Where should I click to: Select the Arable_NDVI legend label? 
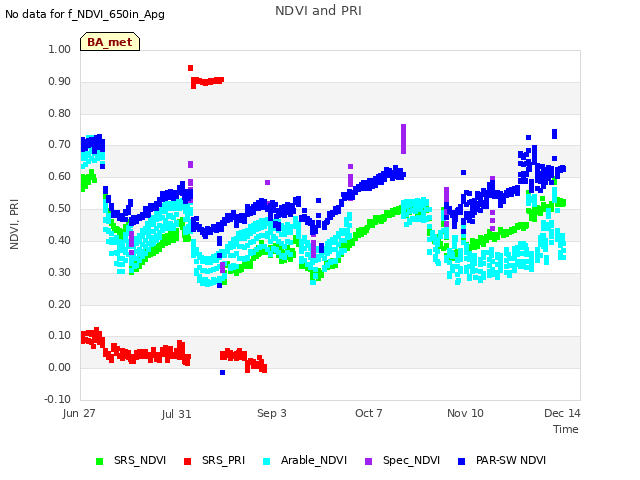click(x=314, y=460)
